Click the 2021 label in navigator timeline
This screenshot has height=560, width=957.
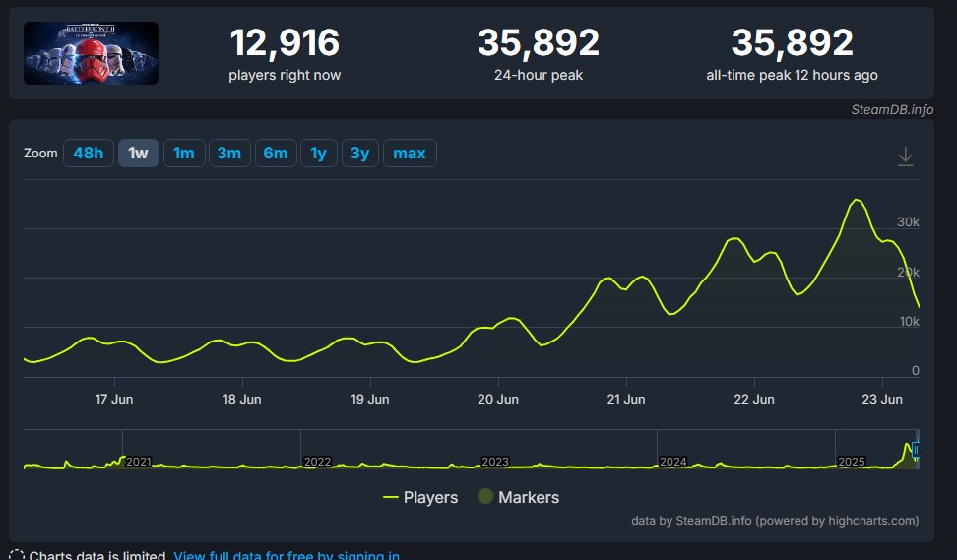[139, 462]
